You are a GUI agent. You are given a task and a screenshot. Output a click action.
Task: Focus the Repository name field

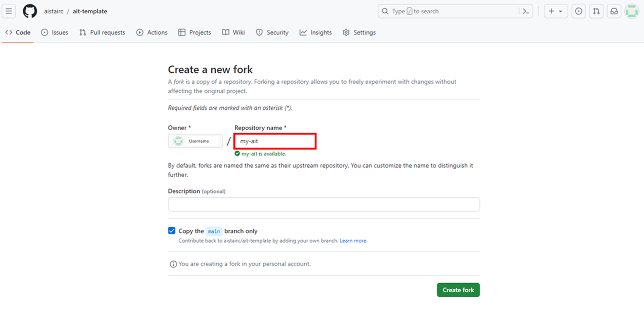tap(275, 141)
